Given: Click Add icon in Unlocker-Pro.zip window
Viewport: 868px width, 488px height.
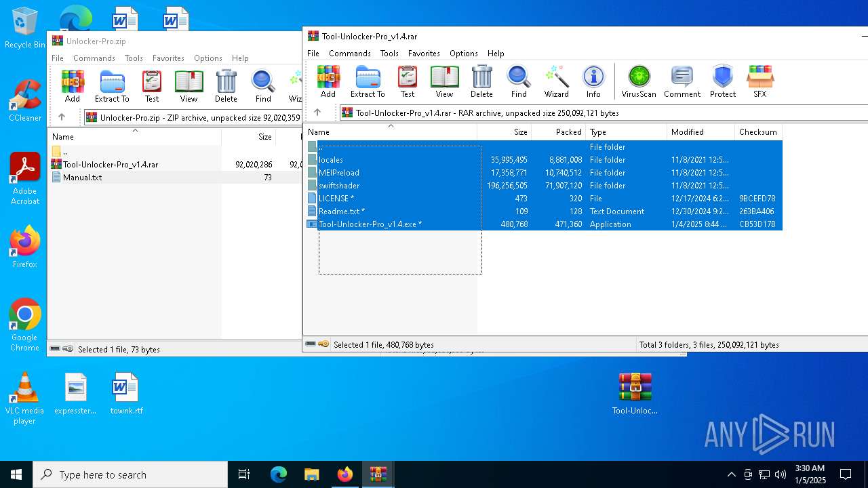Looking at the screenshot, I should click(73, 87).
